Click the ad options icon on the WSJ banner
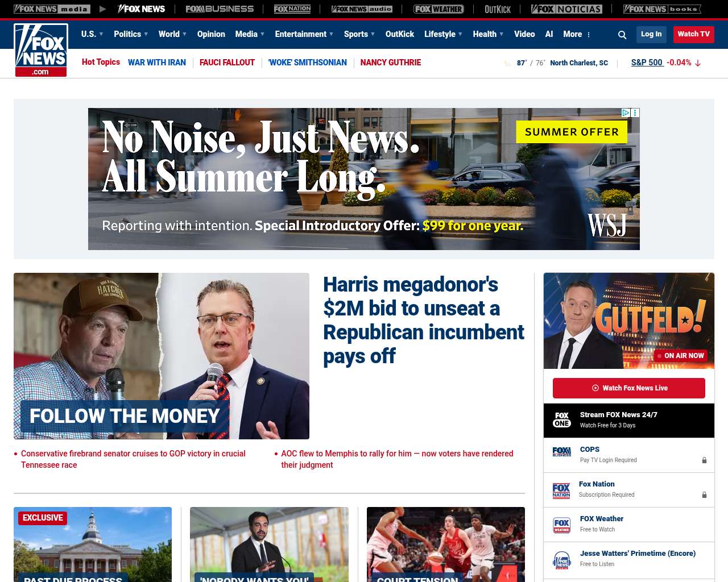This screenshot has width=728, height=582. pyautogui.click(x=635, y=113)
